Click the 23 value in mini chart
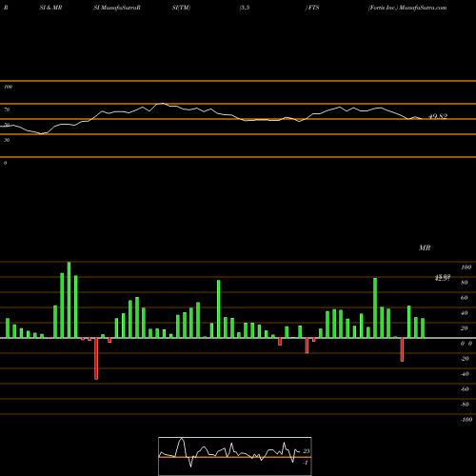 (x=307, y=451)
